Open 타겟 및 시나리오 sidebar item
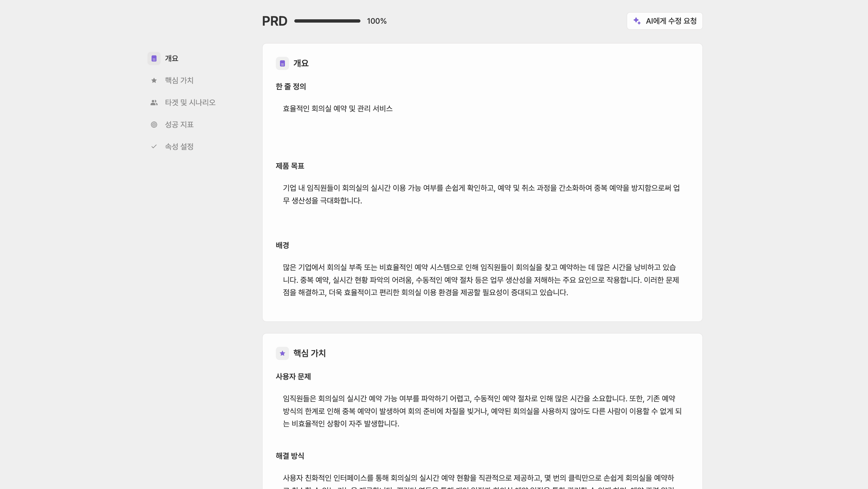Screen dimensions: 868x489 pyautogui.click(x=190, y=103)
